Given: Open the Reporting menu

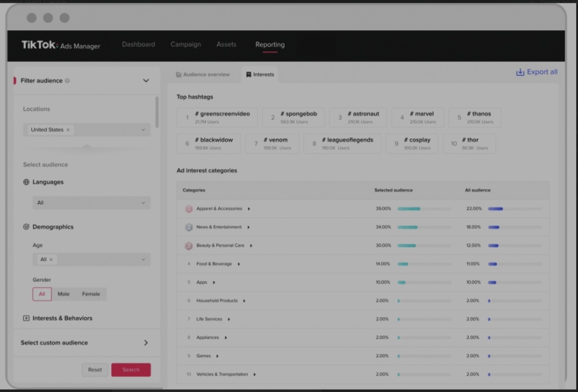Looking at the screenshot, I should pos(270,45).
